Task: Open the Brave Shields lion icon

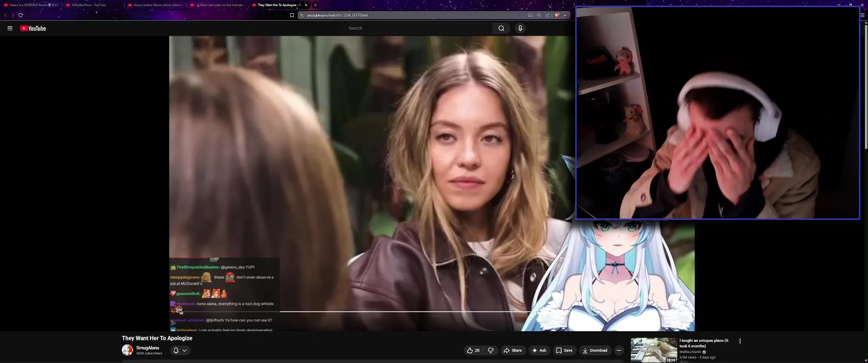Action: tap(557, 15)
